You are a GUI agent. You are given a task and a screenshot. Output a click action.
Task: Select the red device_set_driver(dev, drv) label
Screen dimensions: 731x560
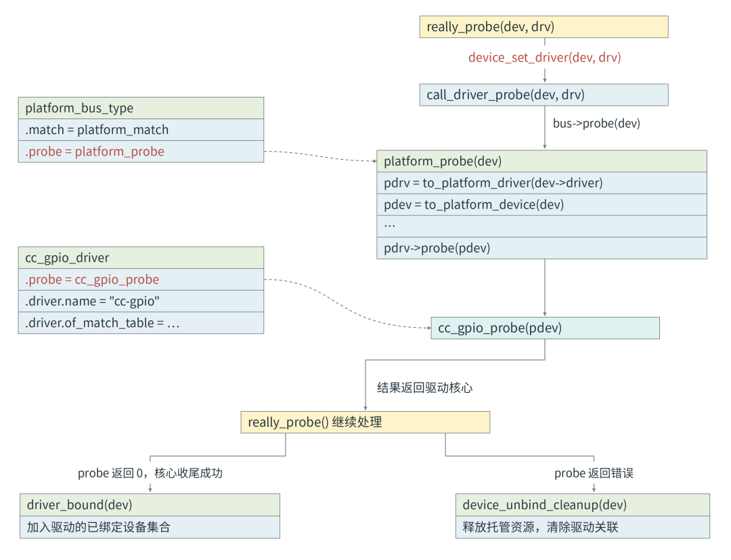pos(544,58)
